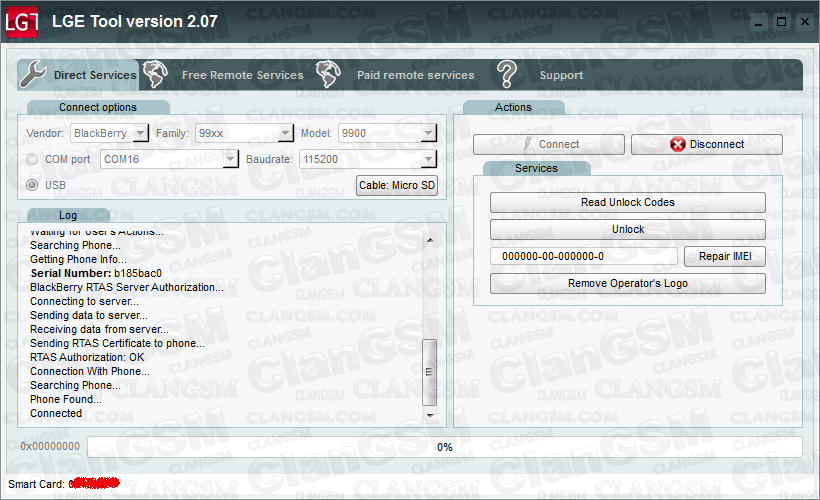Click the Cable: Micro SD button
The width and height of the screenshot is (820, 500).
[x=397, y=185]
